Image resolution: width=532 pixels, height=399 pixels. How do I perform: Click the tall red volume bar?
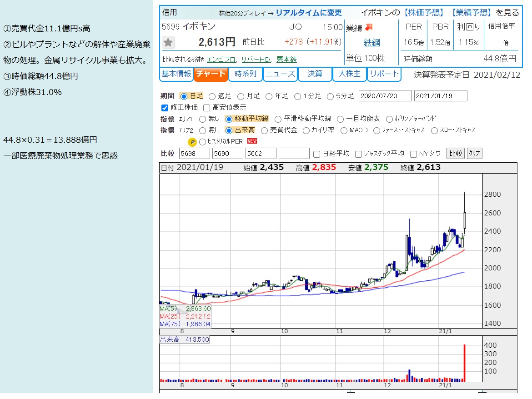[465, 363]
